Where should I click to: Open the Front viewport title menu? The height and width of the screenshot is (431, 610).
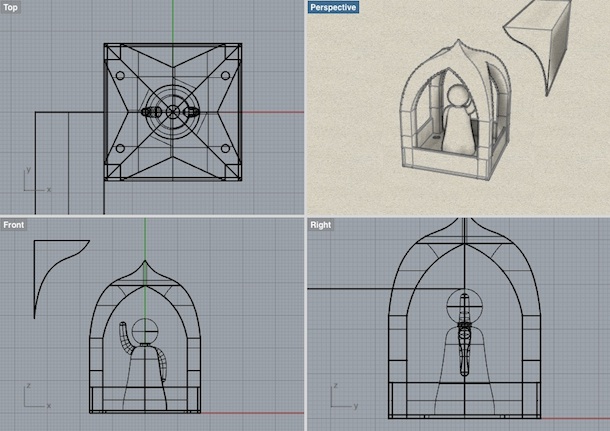[x=16, y=225]
